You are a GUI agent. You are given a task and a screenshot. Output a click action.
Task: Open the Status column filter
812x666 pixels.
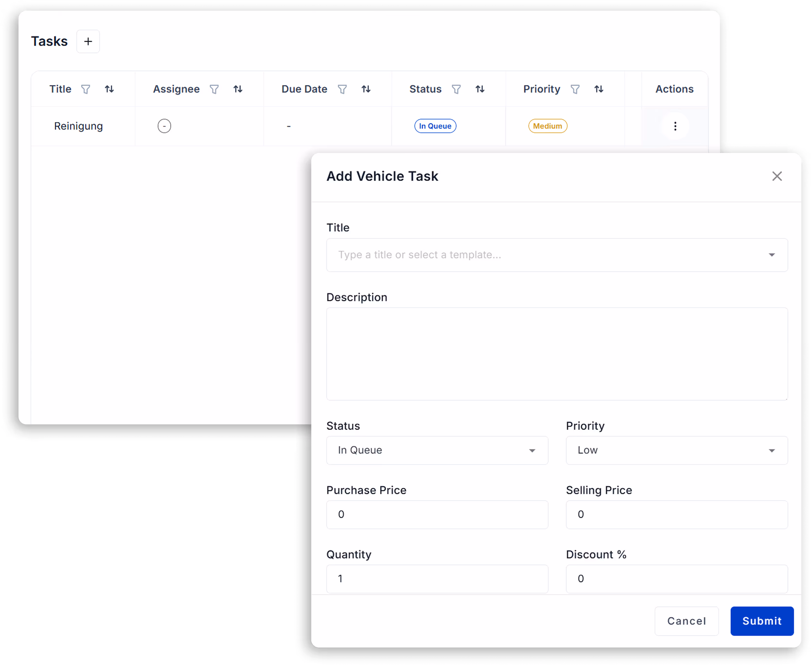456,89
